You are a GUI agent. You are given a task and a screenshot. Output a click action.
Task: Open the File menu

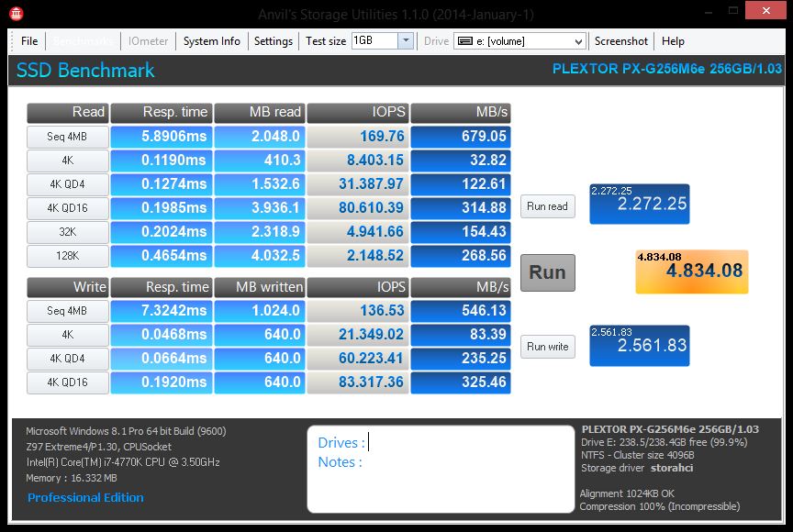29,41
